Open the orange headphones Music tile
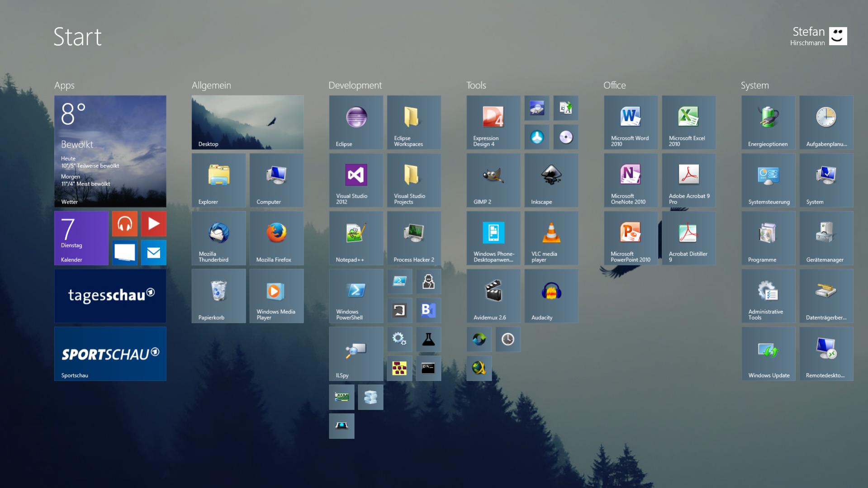The width and height of the screenshot is (868, 488). coord(124,223)
